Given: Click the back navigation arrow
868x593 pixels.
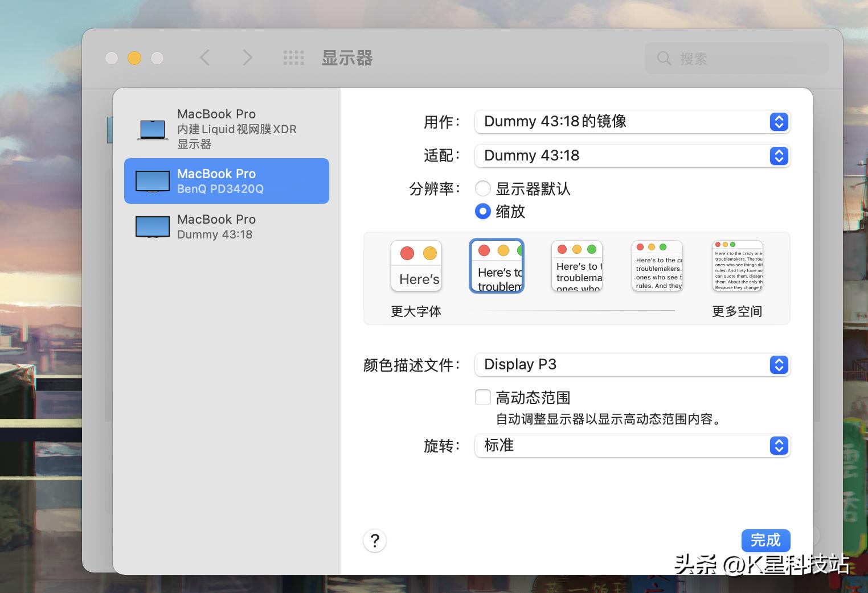Looking at the screenshot, I should tap(205, 57).
